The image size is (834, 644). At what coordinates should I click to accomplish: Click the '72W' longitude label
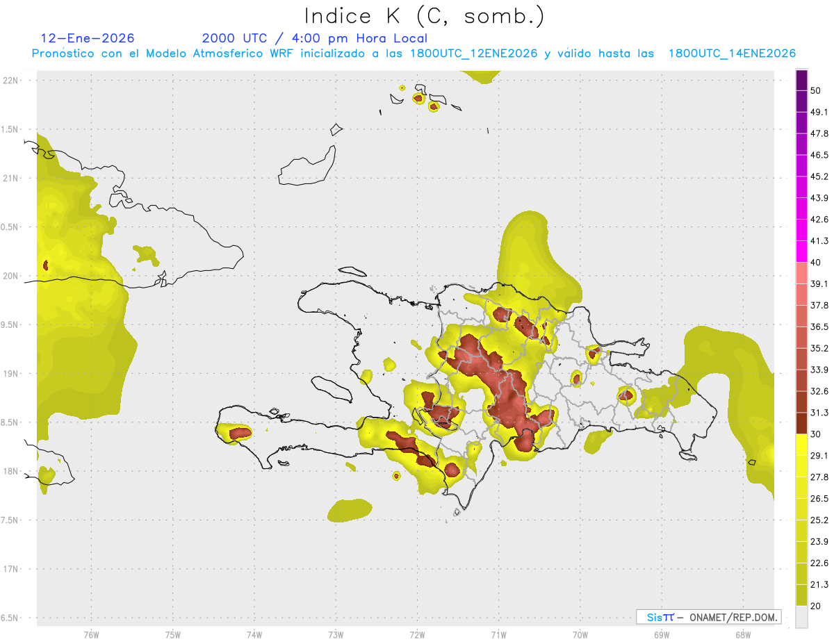tap(417, 635)
